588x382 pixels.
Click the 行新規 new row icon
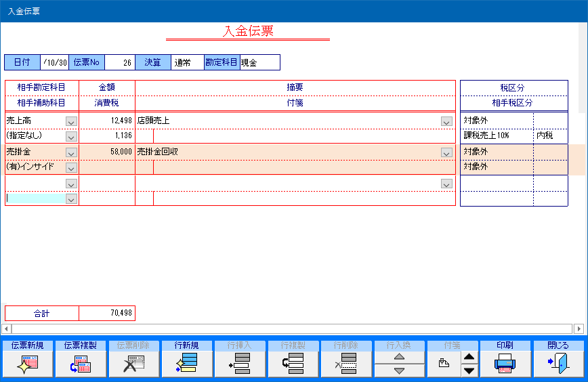point(187,363)
